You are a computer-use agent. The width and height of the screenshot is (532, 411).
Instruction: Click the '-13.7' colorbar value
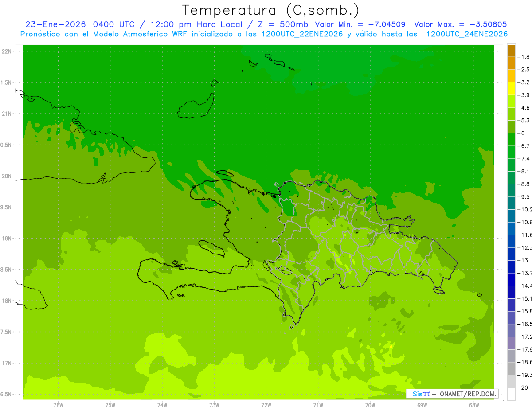(524, 273)
